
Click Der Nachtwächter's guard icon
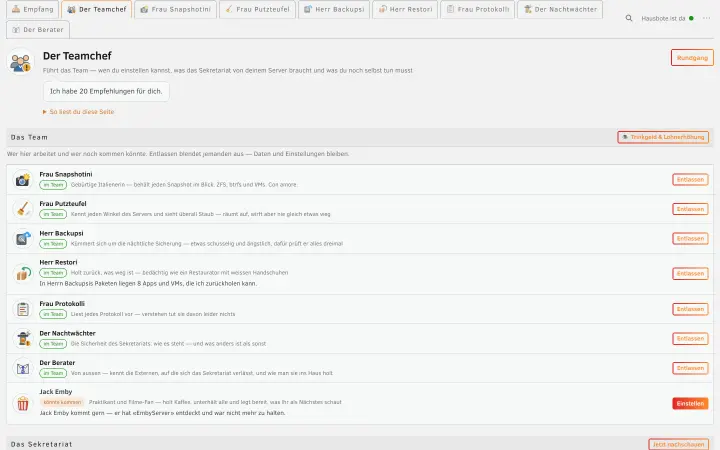pyautogui.click(x=22, y=338)
